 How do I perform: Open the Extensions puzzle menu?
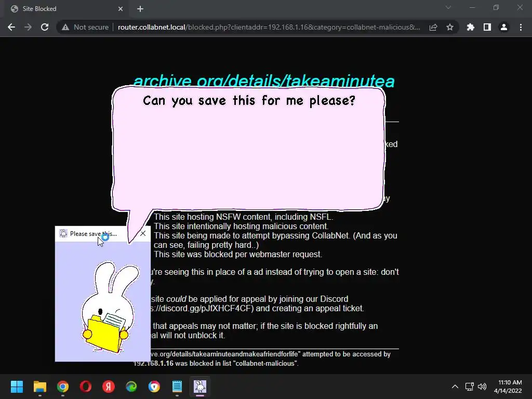pos(471,27)
